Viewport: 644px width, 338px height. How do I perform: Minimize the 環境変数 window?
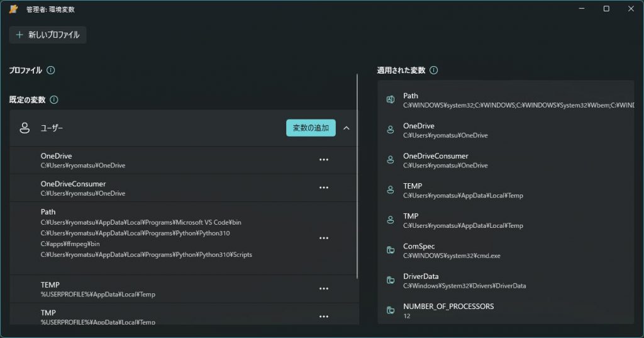pos(582,9)
